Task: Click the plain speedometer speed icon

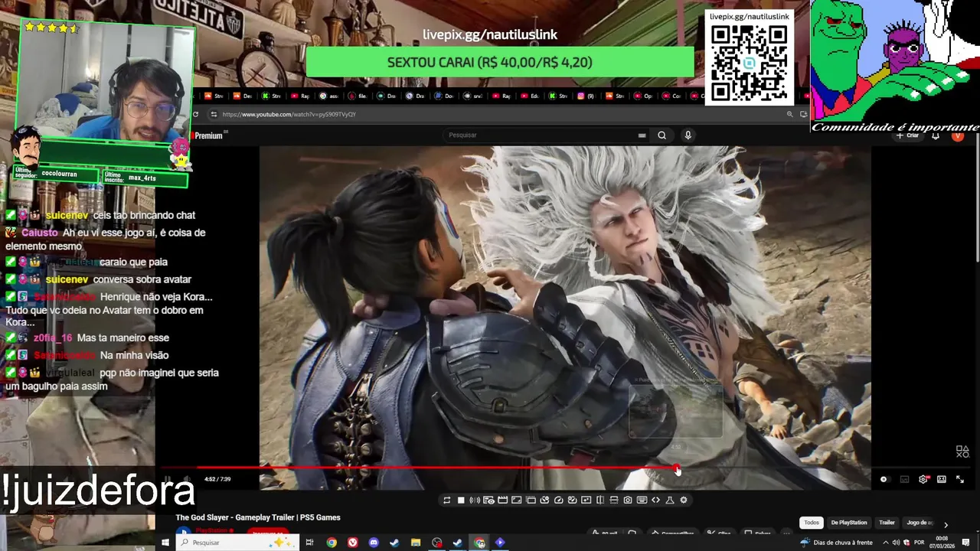Action: [x=558, y=500]
